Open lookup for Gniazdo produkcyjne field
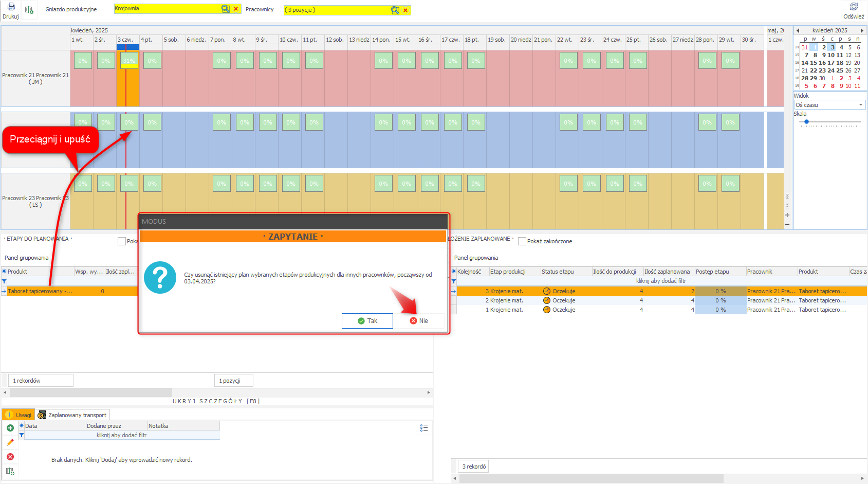The width and height of the screenshot is (868, 484). point(225,9)
